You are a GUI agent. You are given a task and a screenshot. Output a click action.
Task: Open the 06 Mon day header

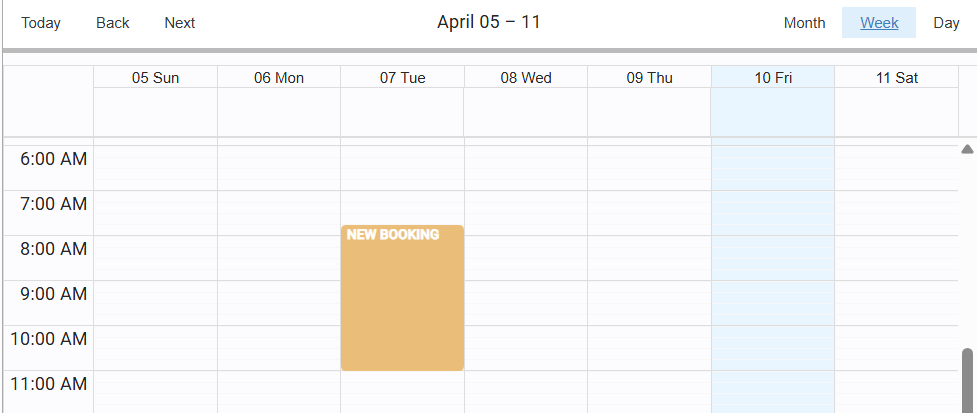click(x=279, y=78)
